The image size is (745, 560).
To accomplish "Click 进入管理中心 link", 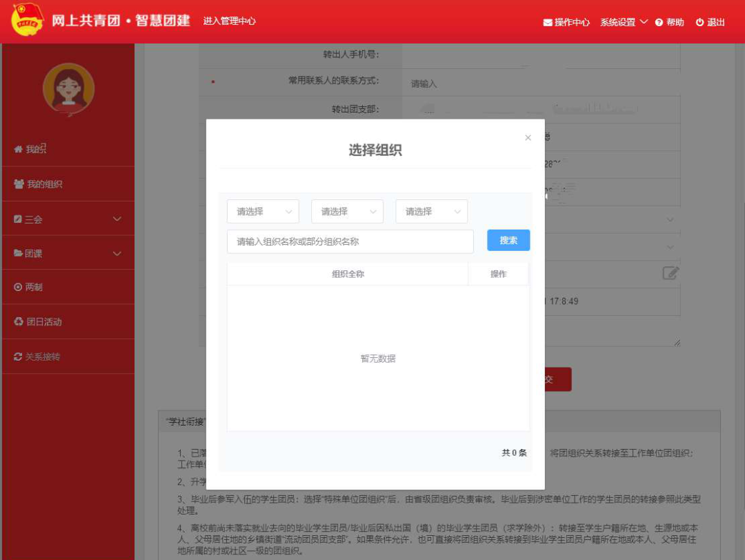I will coord(229,21).
